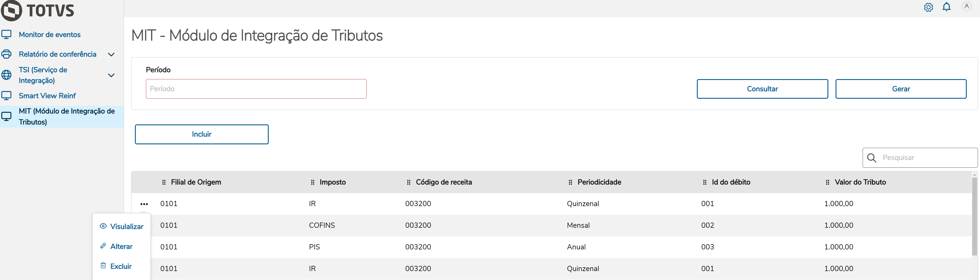
Task: Open the notifications bell
Action: (x=947, y=7)
